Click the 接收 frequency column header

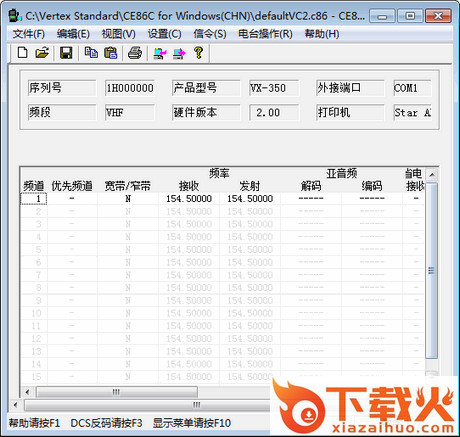coord(189,186)
